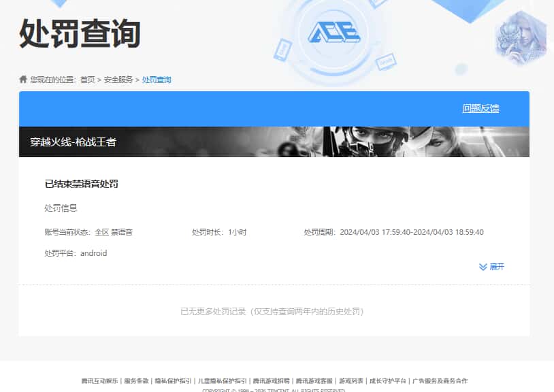Click the 已结束禁语音处罚 heading
Screen dimensions: 554x392
point(81,184)
